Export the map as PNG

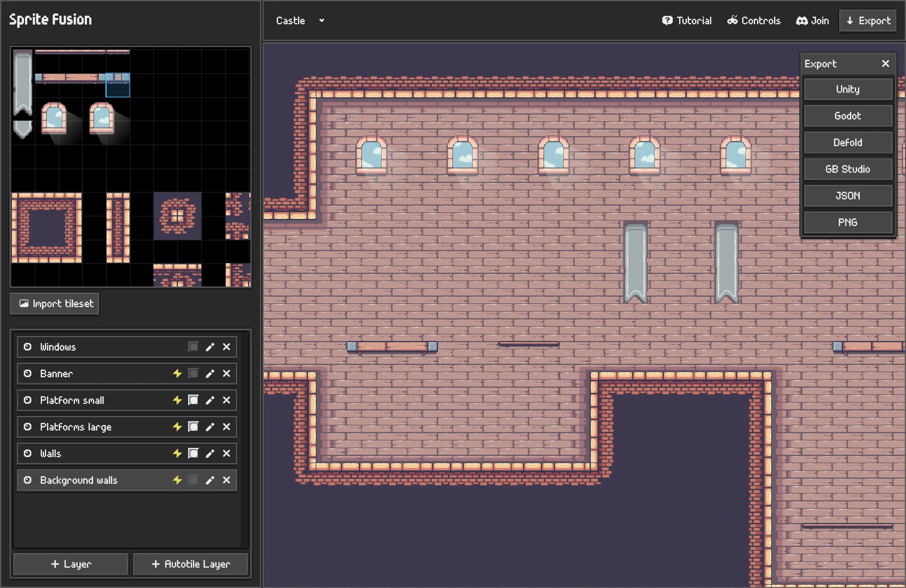coord(848,222)
